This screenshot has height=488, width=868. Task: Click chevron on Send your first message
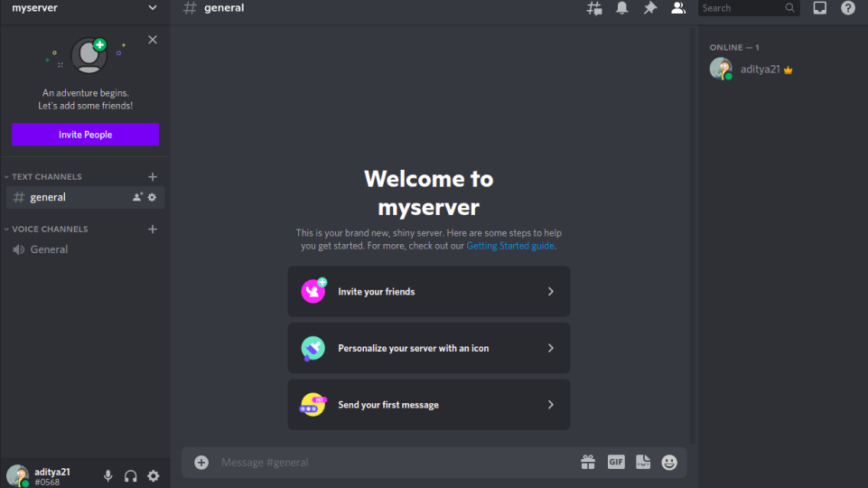tap(551, 405)
